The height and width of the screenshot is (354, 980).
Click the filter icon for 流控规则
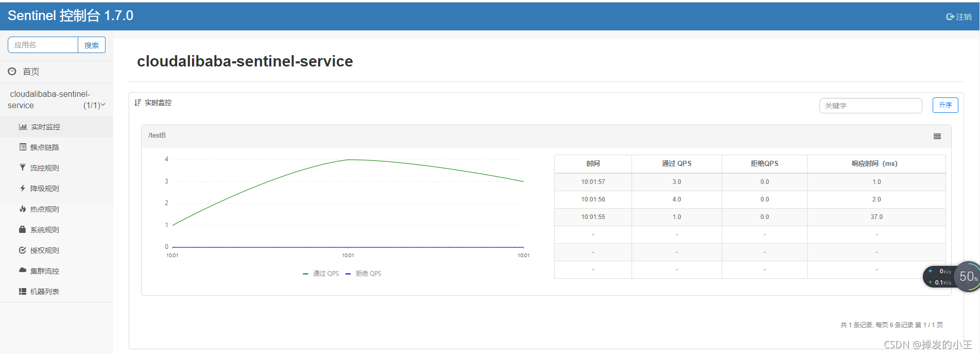[23, 168]
